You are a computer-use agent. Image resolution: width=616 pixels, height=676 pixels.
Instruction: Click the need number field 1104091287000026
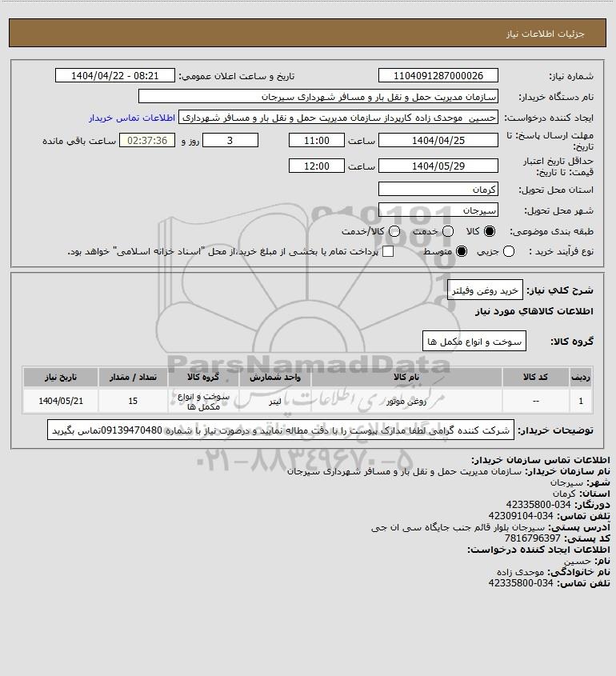pyautogui.click(x=438, y=75)
